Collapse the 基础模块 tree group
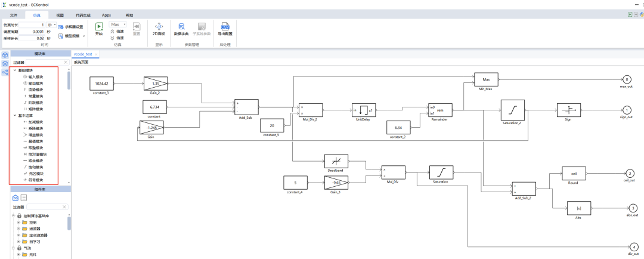 [x=14, y=70]
